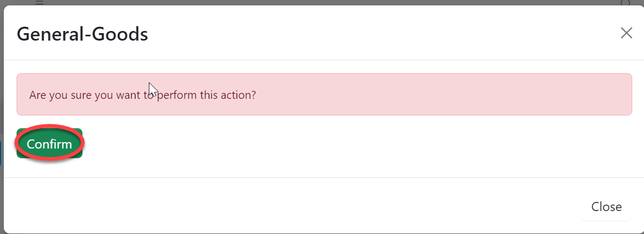Click the X in the dialog header
Image resolution: width=644 pixels, height=234 pixels.
click(626, 33)
